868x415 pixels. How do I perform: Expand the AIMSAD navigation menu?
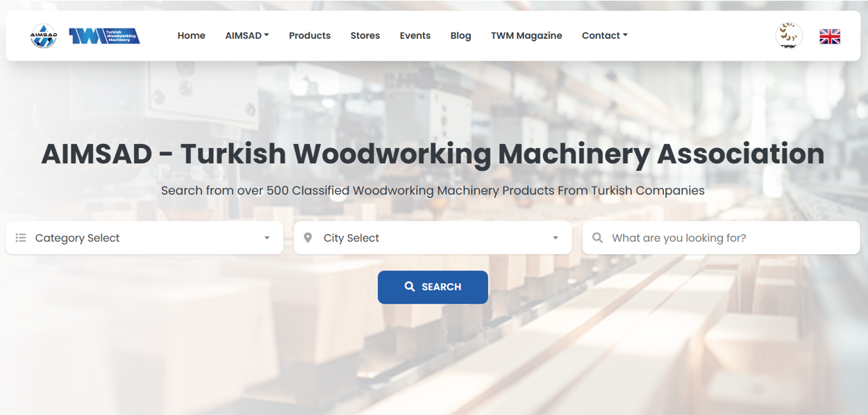[x=247, y=35]
